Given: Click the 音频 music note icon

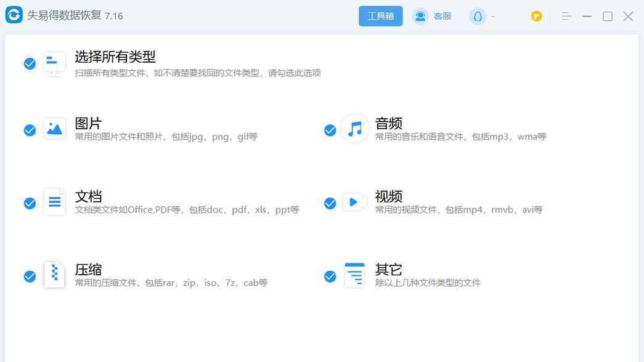Looking at the screenshot, I should point(355,129).
